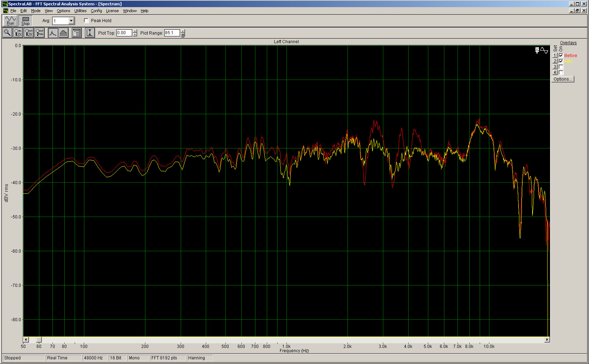Open the License menu
This screenshot has height=364, width=589.
pos(112,11)
